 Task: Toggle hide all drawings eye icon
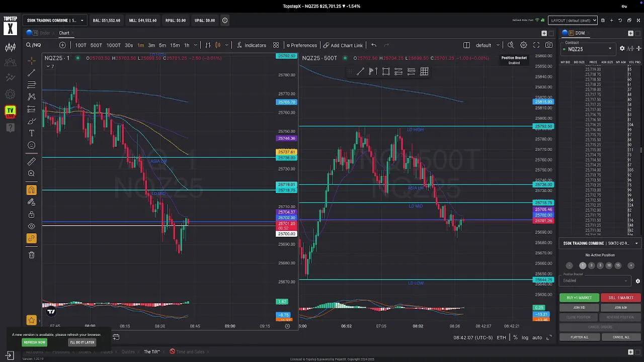[31, 227]
